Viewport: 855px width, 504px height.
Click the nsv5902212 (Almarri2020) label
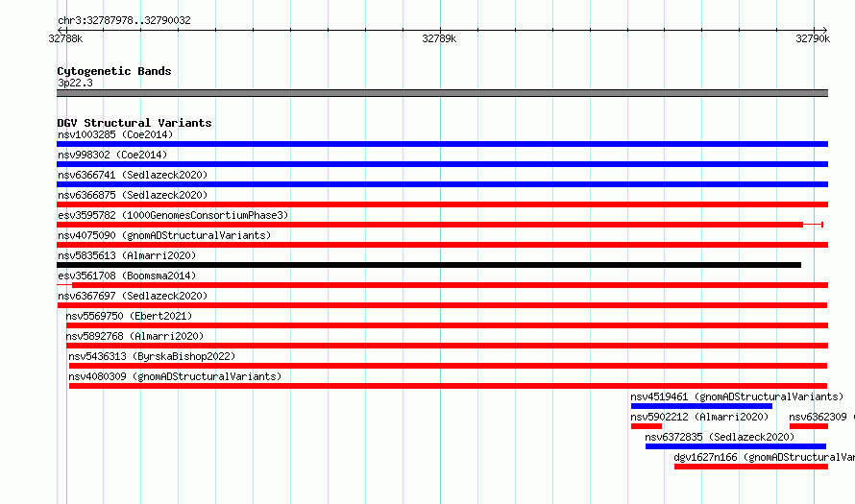click(699, 417)
